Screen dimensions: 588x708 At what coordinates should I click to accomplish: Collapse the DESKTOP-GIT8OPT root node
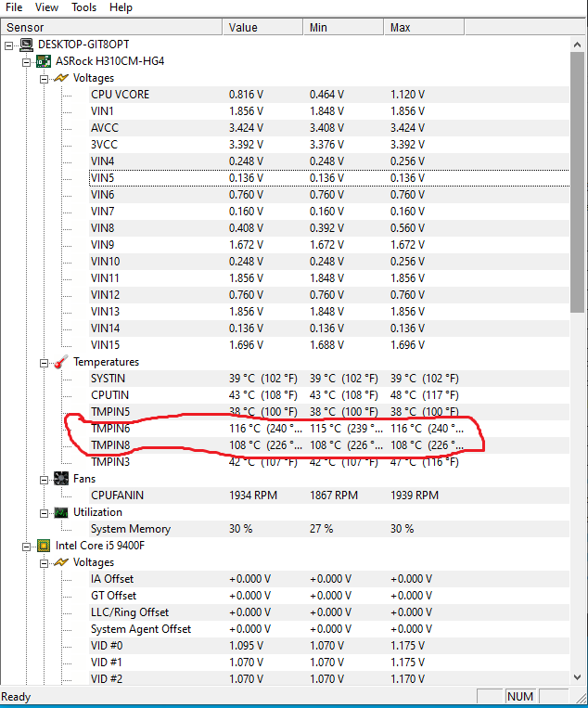click(9, 45)
